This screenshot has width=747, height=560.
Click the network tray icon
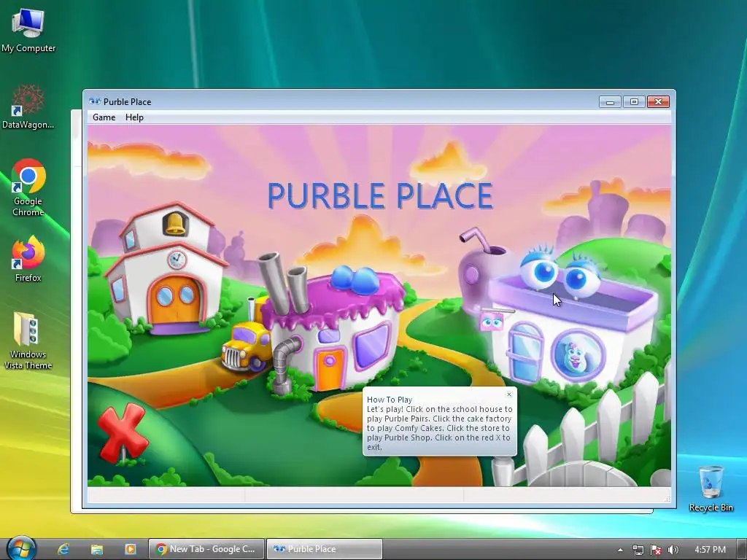[638, 550]
